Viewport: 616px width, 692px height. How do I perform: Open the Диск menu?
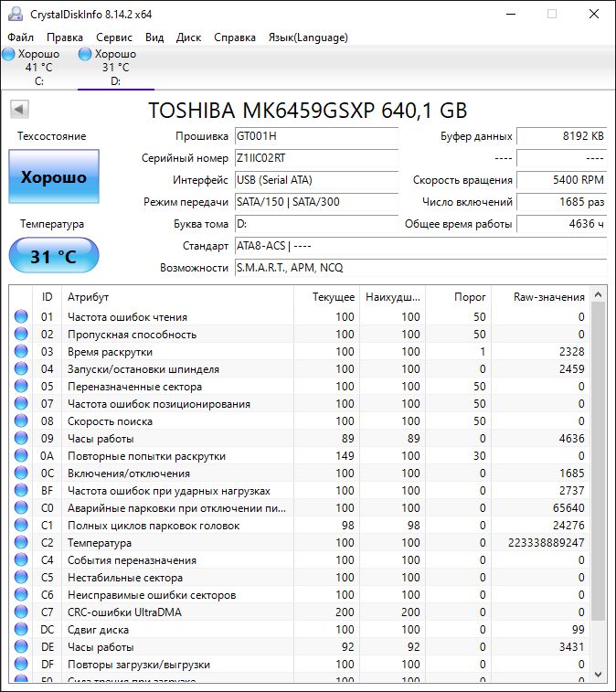click(x=188, y=37)
